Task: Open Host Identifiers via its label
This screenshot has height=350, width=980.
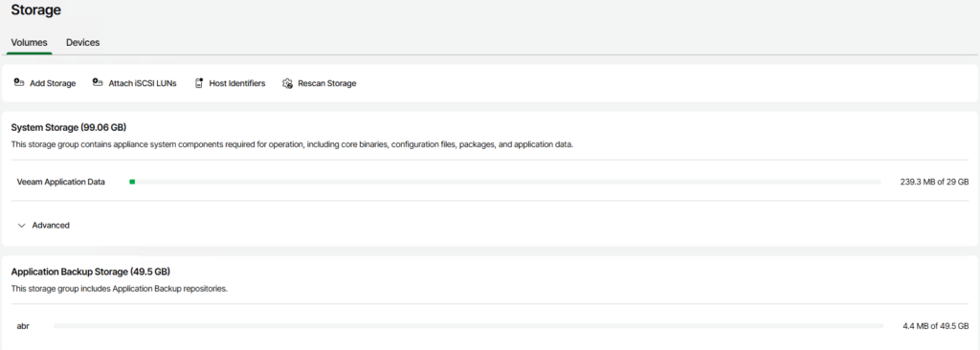Action: pyautogui.click(x=237, y=83)
